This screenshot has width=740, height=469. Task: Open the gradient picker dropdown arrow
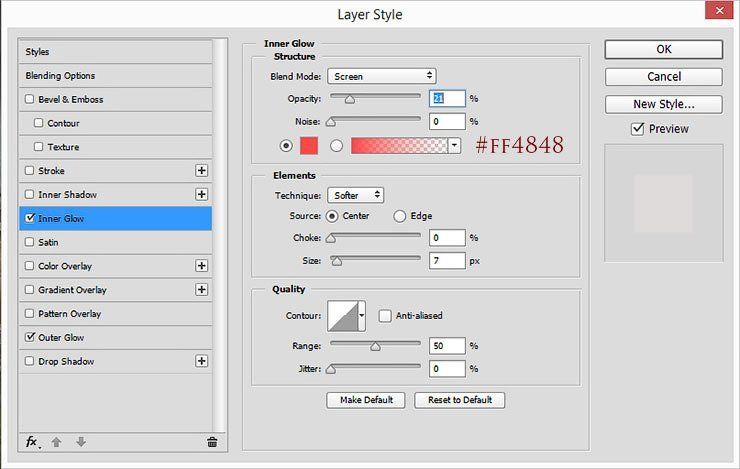tap(454, 146)
